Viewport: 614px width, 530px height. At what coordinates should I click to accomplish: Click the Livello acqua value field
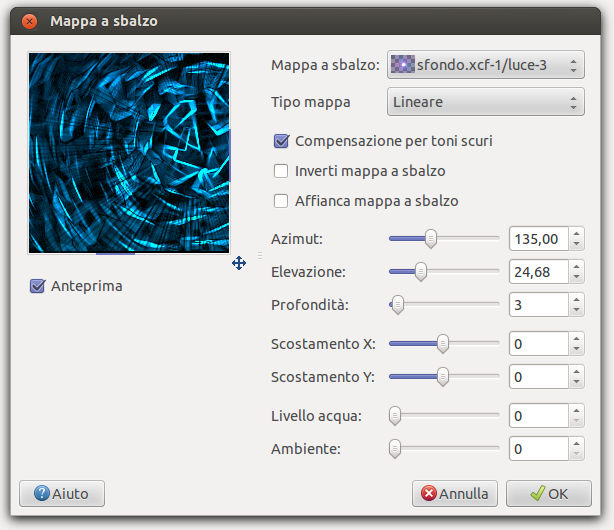539,416
